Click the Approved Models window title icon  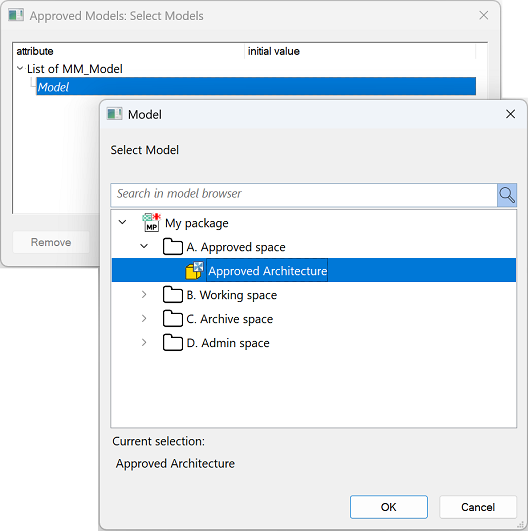tap(16, 16)
